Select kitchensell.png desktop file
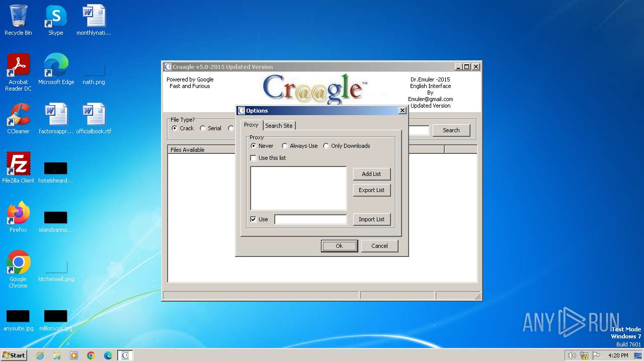Screen dimensions: 644x362 (x=56, y=271)
